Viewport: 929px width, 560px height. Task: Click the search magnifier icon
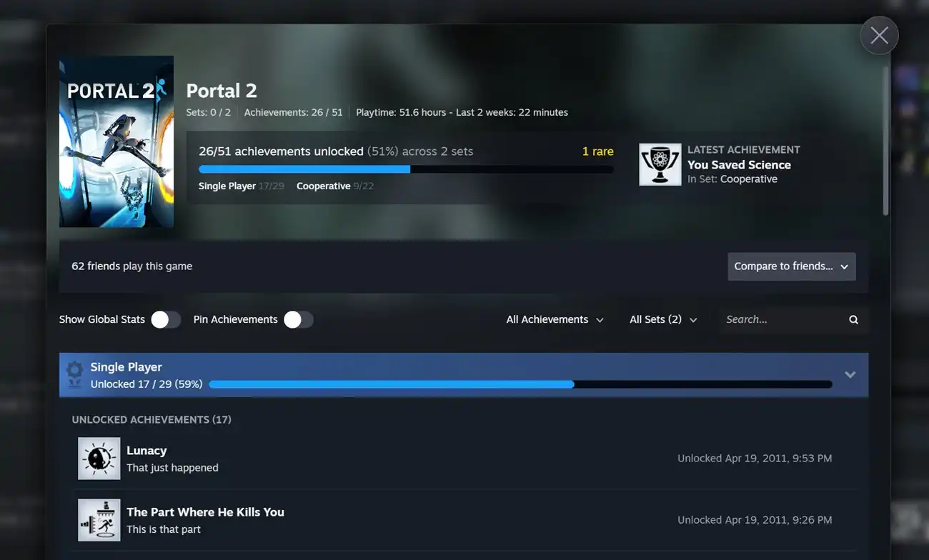click(853, 320)
